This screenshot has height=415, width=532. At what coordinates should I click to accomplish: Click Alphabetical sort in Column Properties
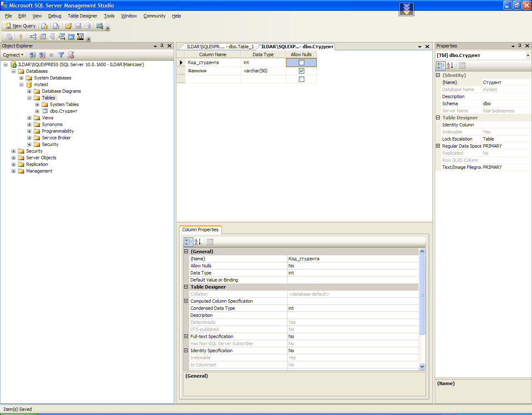tap(198, 242)
